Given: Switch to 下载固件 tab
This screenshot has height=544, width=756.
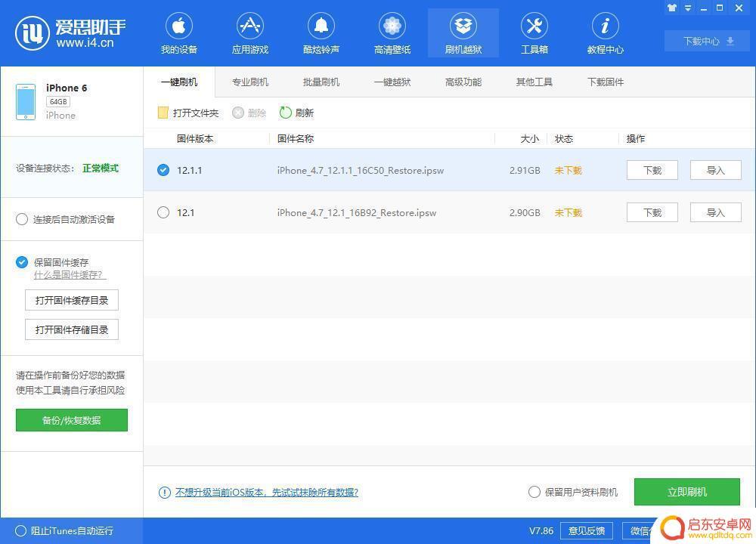Looking at the screenshot, I should click(606, 82).
